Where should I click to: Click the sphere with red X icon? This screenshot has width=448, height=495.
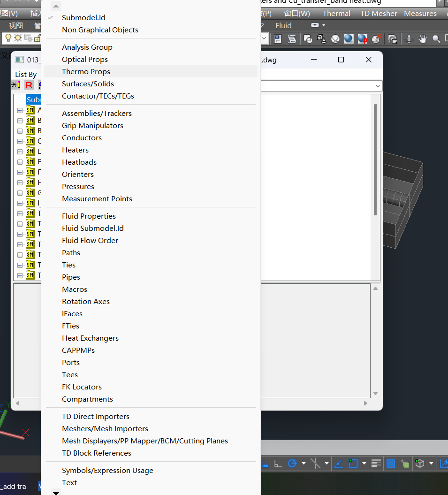(x=376, y=39)
